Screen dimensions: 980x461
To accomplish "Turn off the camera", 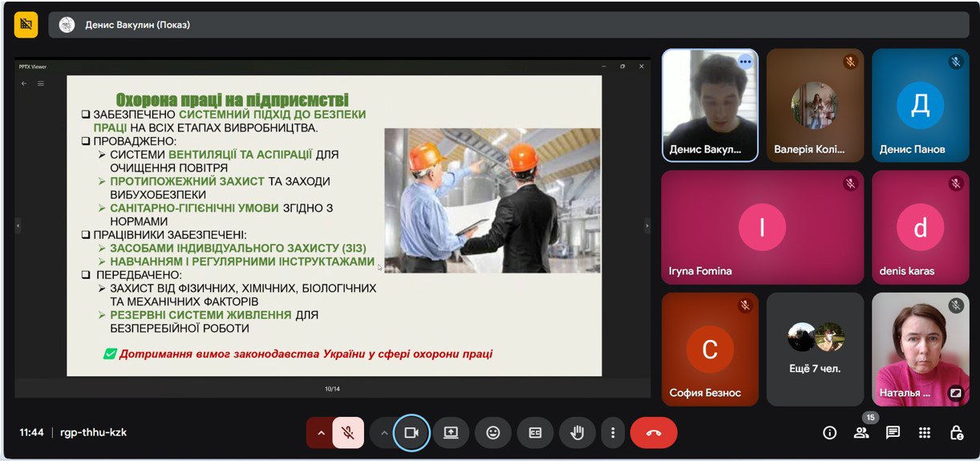I will coord(411,433).
